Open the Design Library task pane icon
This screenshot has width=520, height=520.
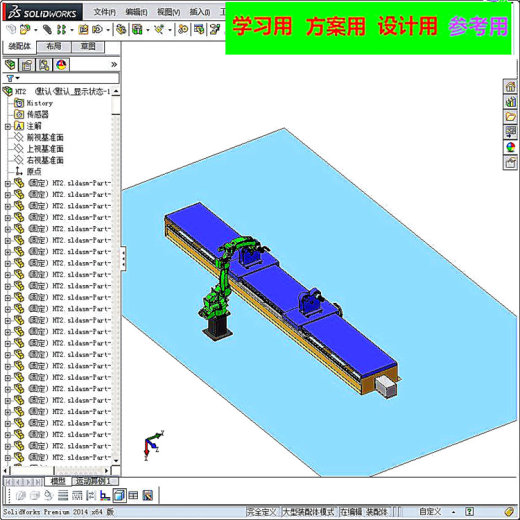510,102
